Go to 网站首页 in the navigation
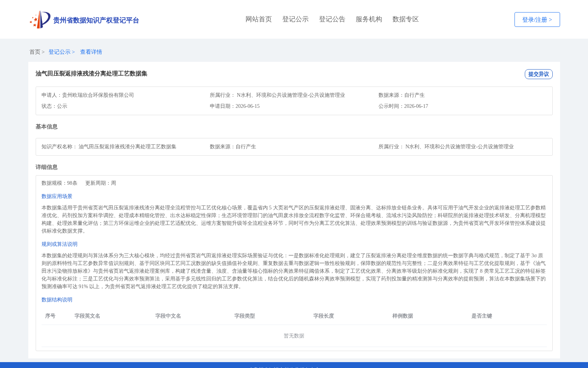 pyautogui.click(x=259, y=19)
